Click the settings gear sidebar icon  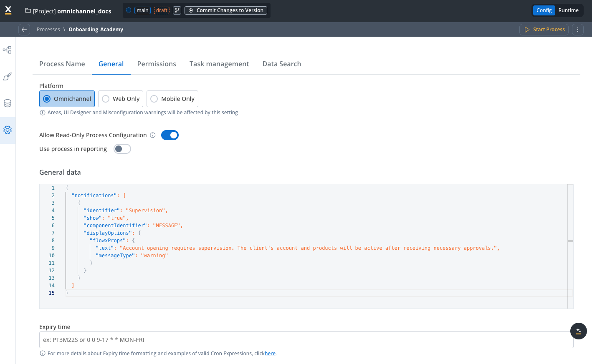click(x=7, y=130)
